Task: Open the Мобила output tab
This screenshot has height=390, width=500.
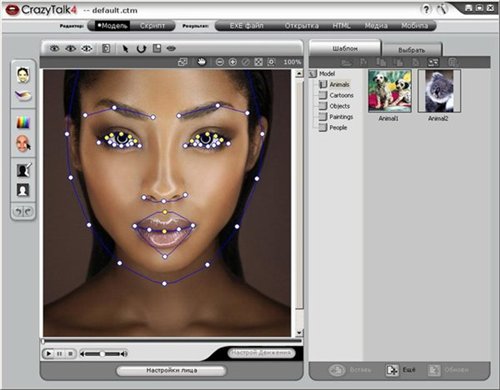Action: tap(414, 26)
